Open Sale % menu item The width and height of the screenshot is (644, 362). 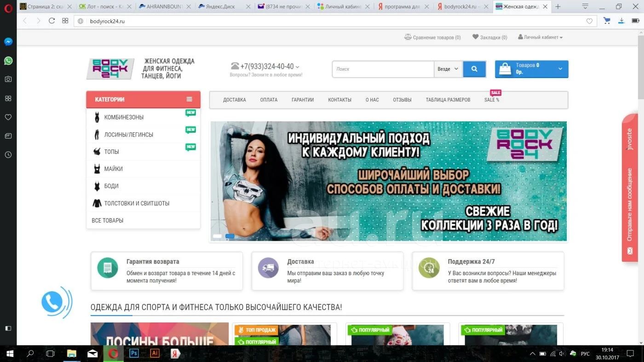click(x=492, y=100)
